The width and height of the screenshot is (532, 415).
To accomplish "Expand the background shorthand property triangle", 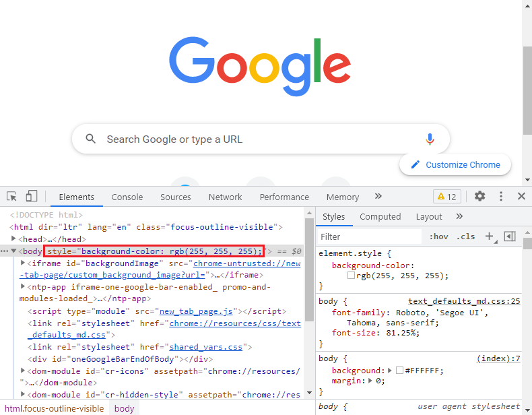I will tap(390, 371).
